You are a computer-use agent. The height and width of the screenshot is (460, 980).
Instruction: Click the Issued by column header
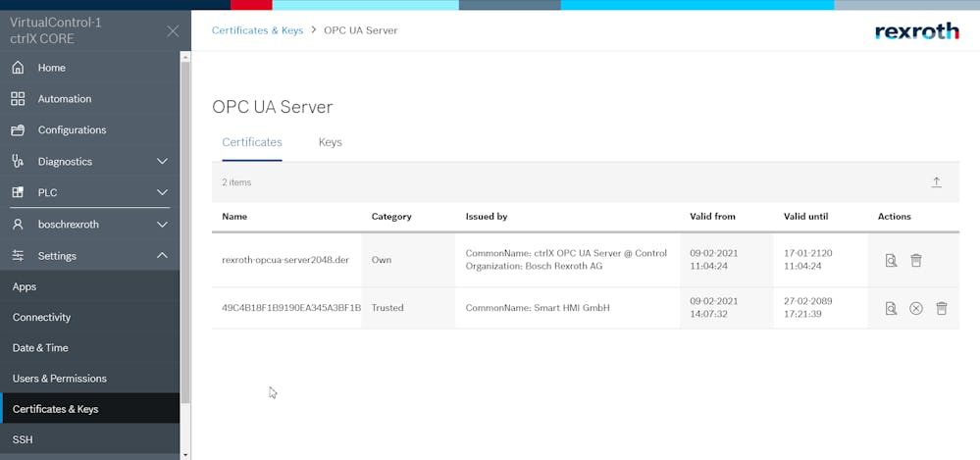click(x=487, y=217)
